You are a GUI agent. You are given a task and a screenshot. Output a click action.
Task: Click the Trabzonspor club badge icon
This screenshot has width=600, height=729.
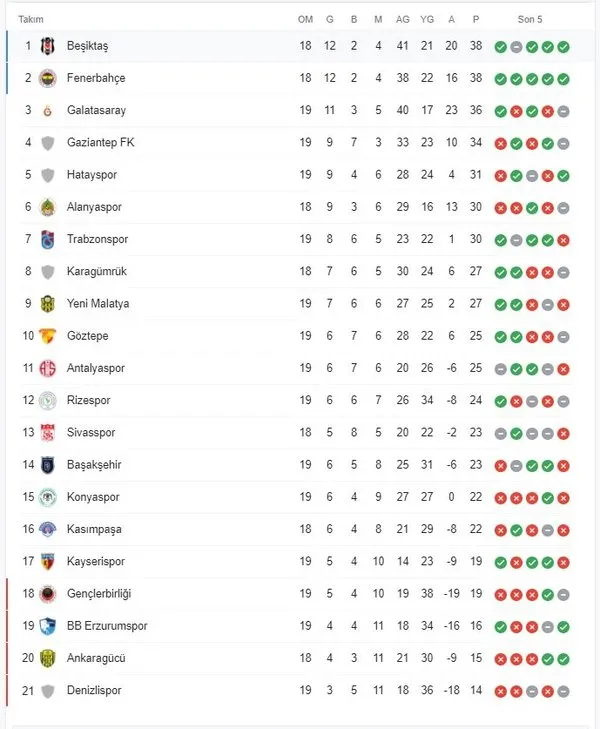47,239
